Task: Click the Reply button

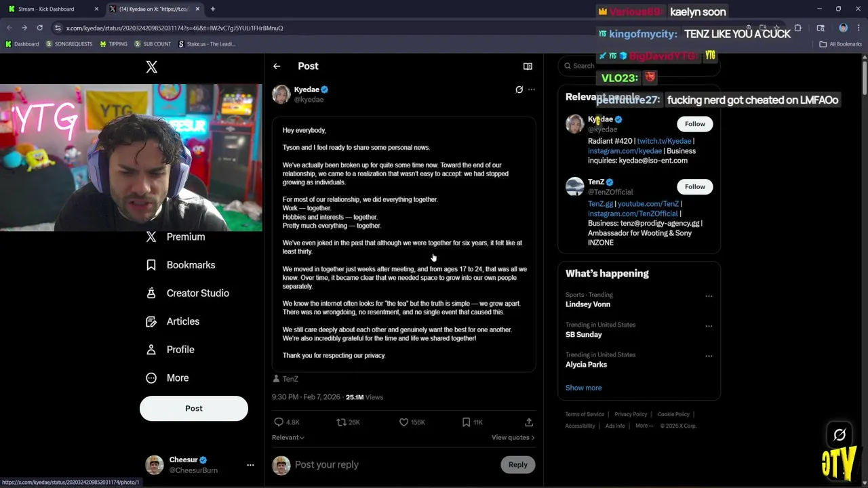Action: 517,465
